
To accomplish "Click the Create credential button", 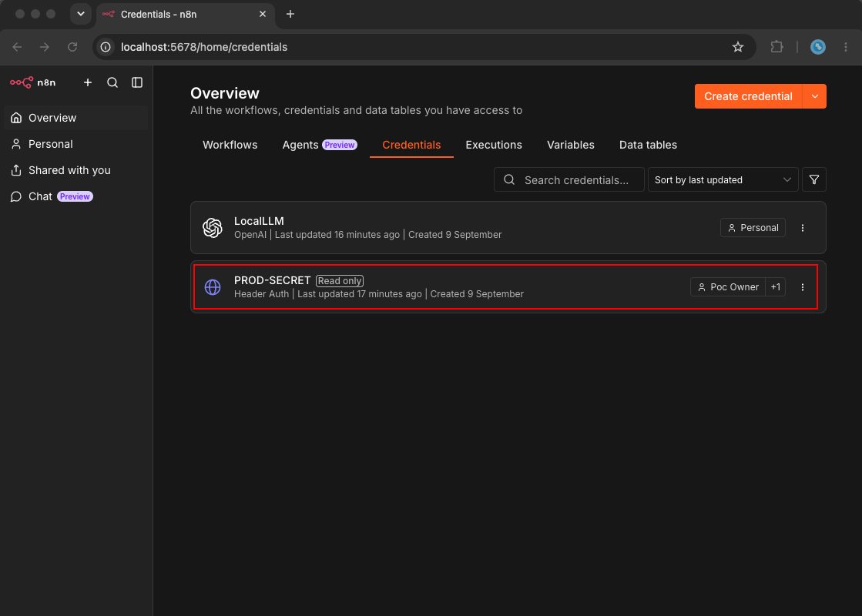I will 748,96.
